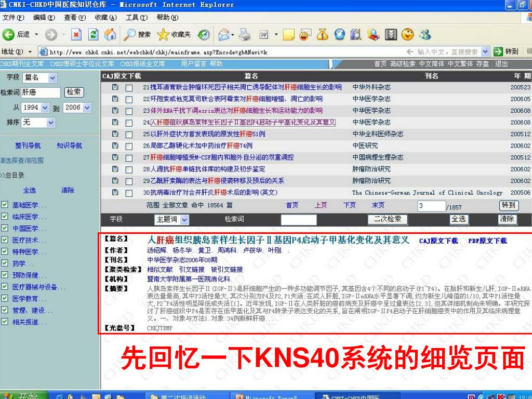
Task: Uncheck the 相关报道 category checkbox
Action: pos(4,322)
